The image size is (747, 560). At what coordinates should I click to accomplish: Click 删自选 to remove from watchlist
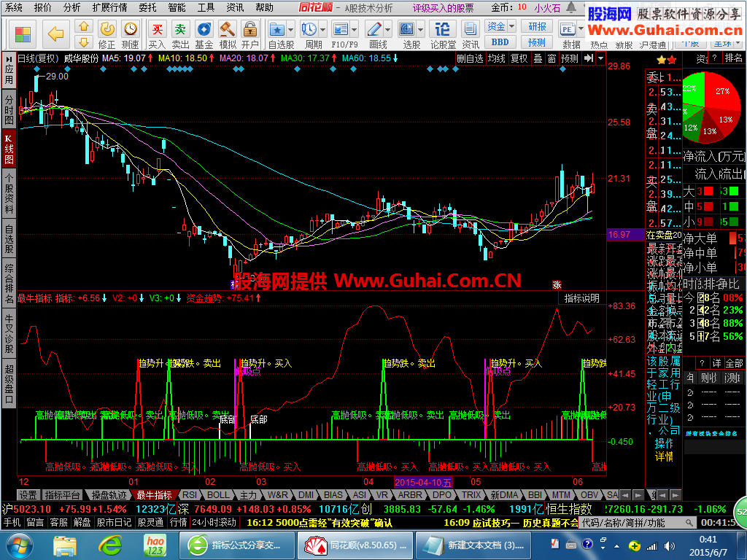click(470, 58)
